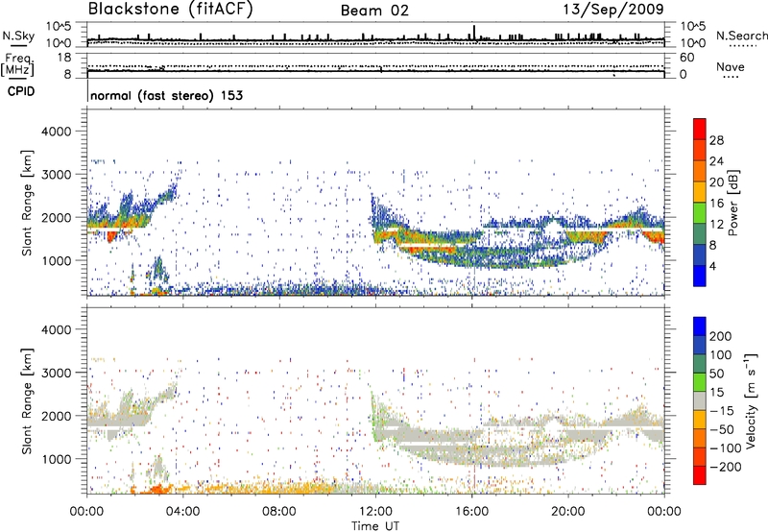
Task: Click the 60 tick of the Nave axis
Action: (x=686, y=58)
